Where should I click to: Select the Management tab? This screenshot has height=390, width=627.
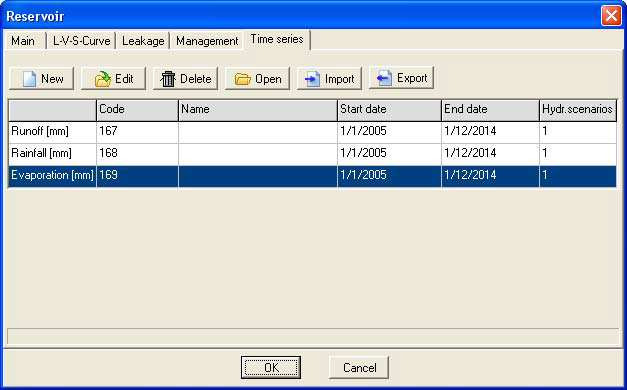[x=207, y=41]
